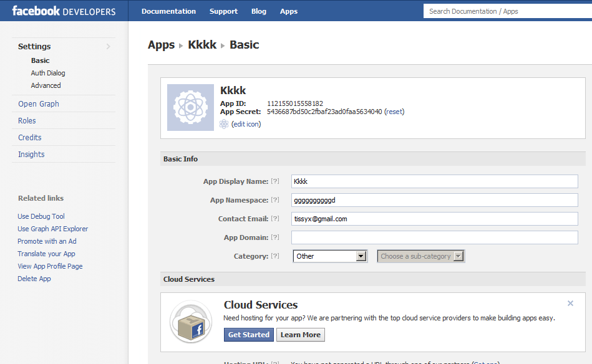Click the Learn More button
The height and width of the screenshot is (364, 592).
click(x=301, y=335)
